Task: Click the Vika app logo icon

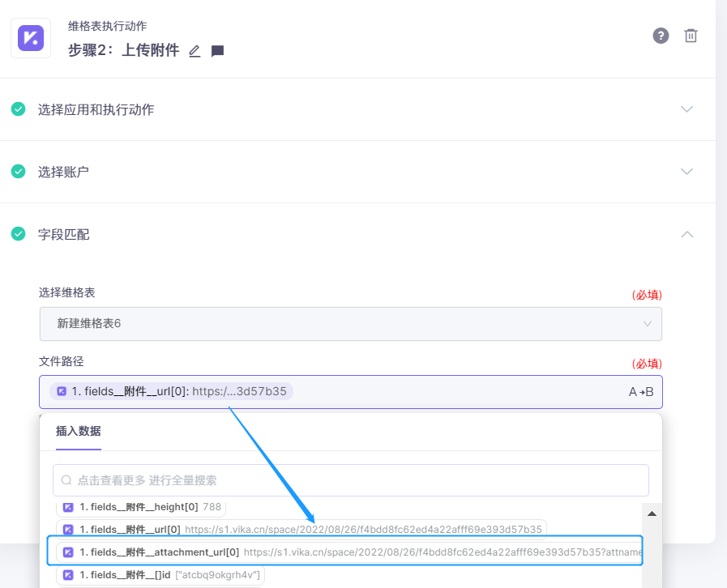Action: pyautogui.click(x=31, y=38)
